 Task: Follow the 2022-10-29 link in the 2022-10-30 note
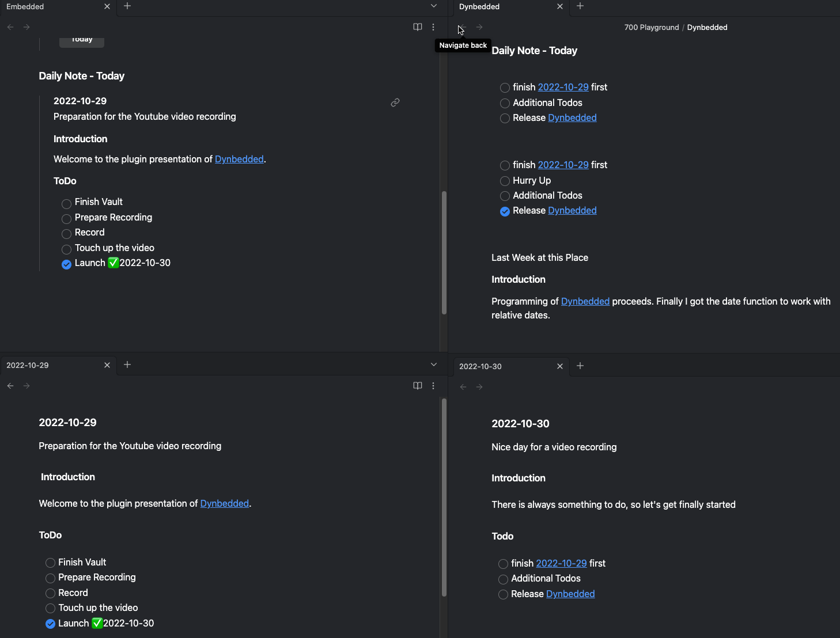(x=561, y=564)
